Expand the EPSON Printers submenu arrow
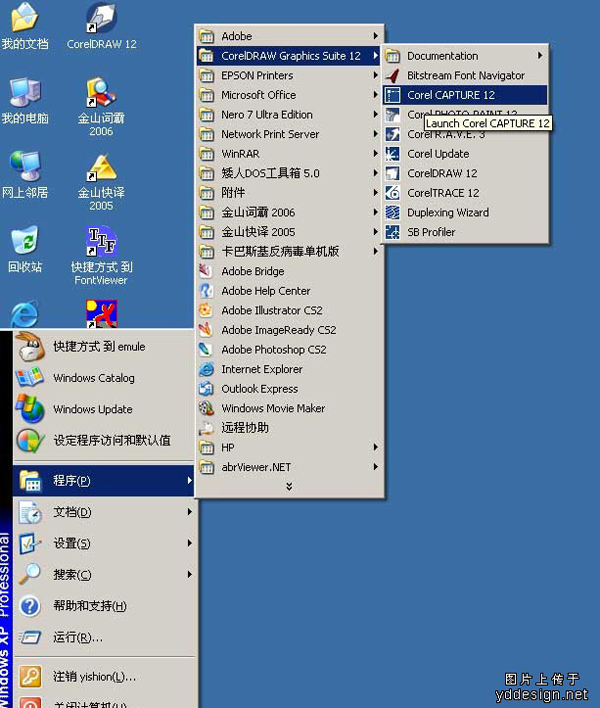Image resolution: width=600 pixels, height=708 pixels. [x=375, y=75]
